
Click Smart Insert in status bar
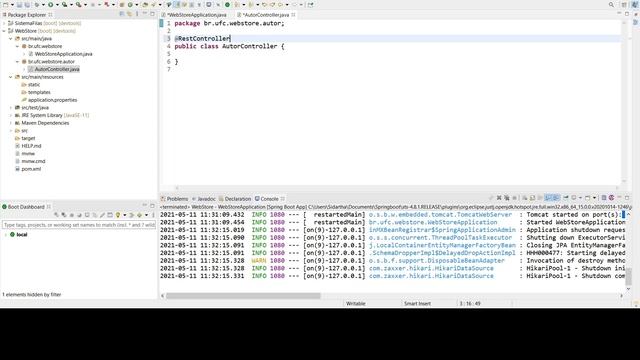pos(417,303)
